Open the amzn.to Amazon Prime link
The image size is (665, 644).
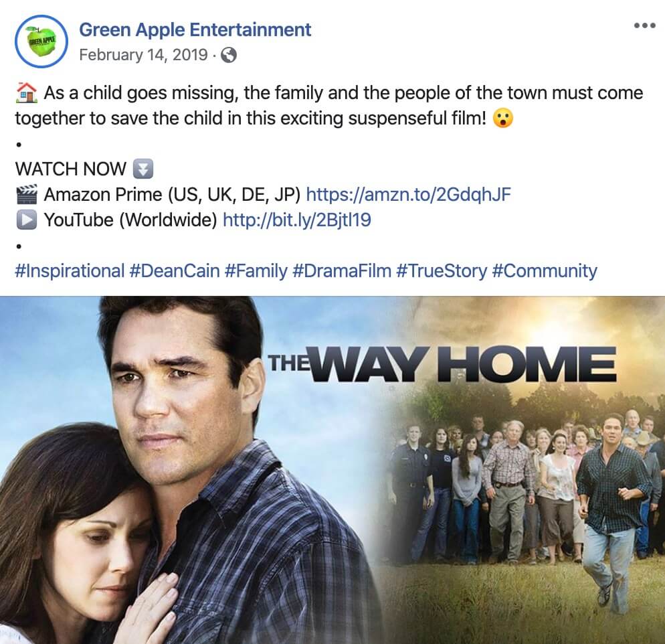(408, 194)
